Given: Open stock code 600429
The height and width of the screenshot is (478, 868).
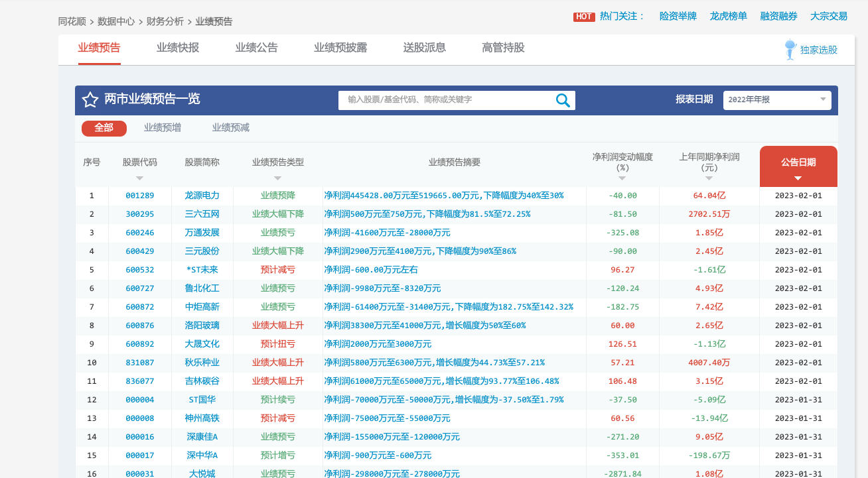Looking at the screenshot, I should click(139, 251).
